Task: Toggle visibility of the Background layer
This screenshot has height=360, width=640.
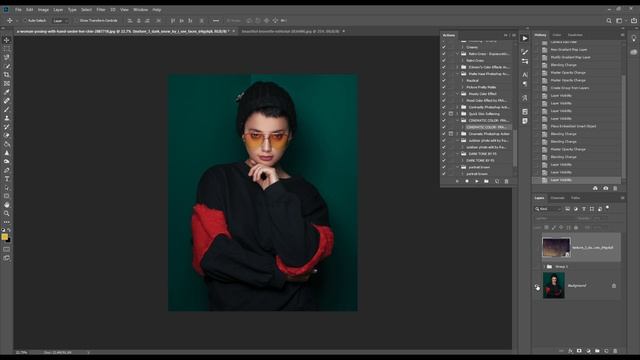Action: (537, 286)
